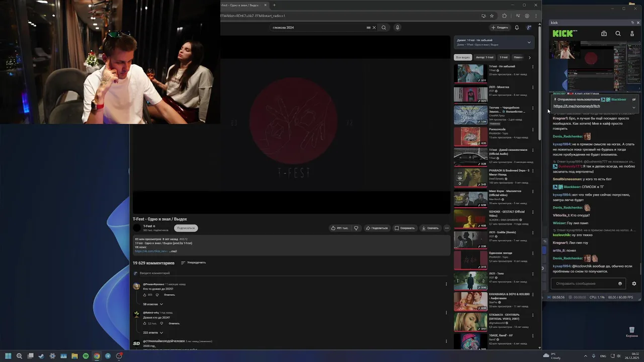
Task: Open Chrome profile icon
Action: [527, 16]
